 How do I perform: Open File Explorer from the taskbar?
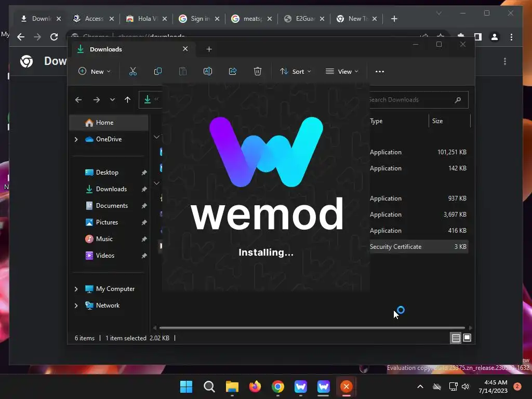(232, 387)
